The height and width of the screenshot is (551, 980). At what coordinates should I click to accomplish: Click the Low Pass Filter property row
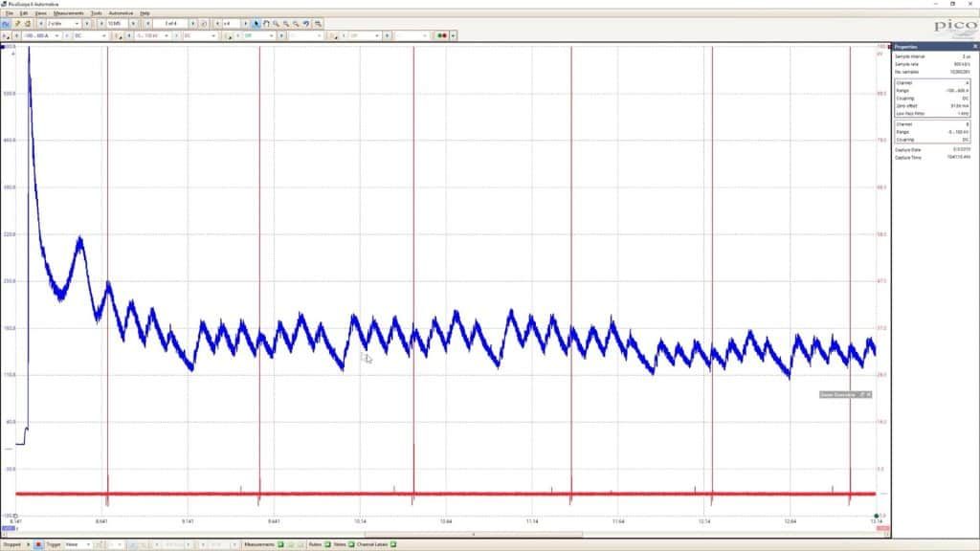(x=932, y=114)
